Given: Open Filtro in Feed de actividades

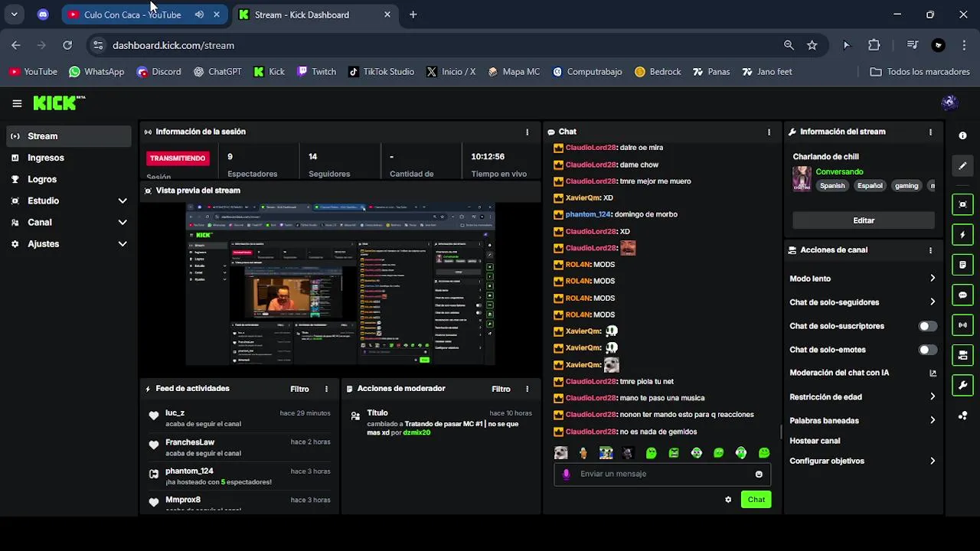Looking at the screenshot, I should pos(299,389).
